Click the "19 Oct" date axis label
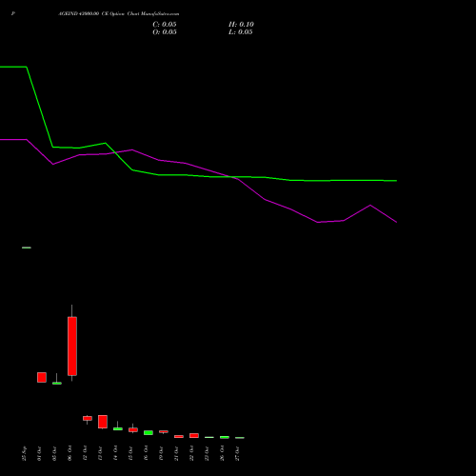Image resolution: width=476 pixels, height=476 pixels. pyautogui.click(x=162, y=453)
